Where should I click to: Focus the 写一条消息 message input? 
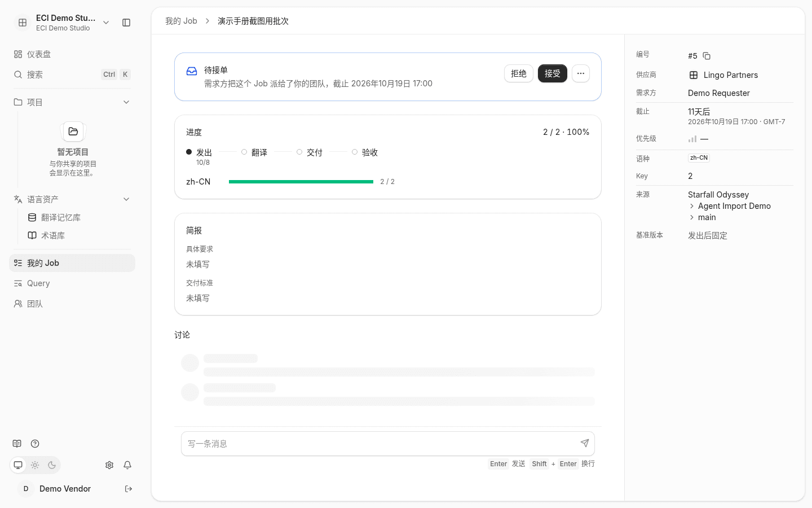pos(388,444)
